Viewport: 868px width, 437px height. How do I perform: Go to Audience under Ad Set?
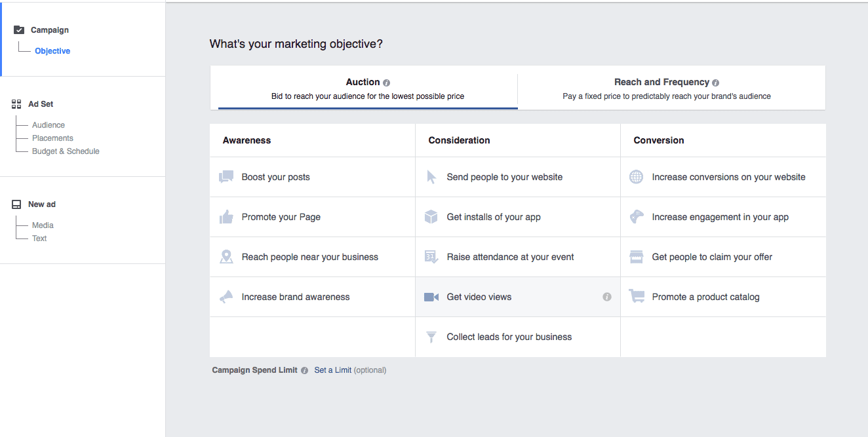point(49,125)
